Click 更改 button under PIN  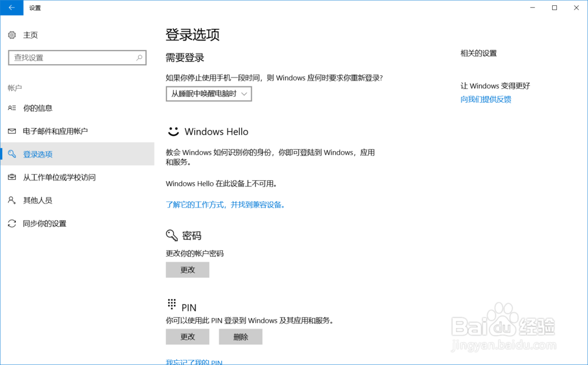[188, 337]
